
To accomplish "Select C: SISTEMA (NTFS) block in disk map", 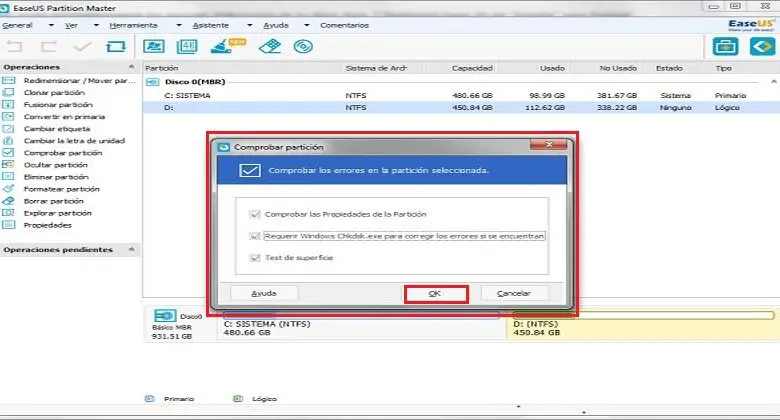I will (362, 324).
